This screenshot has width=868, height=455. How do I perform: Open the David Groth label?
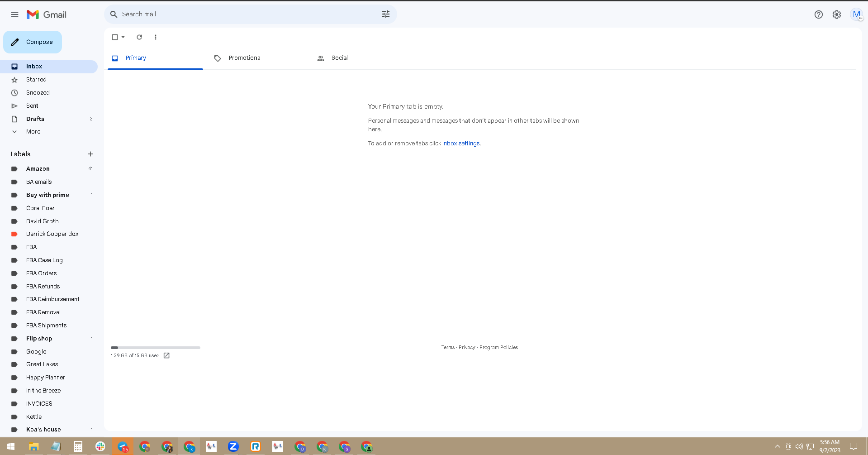pos(49,221)
